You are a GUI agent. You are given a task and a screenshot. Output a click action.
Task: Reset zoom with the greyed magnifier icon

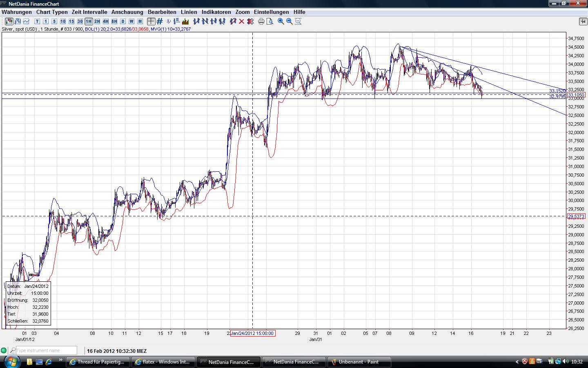coord(298,21)
